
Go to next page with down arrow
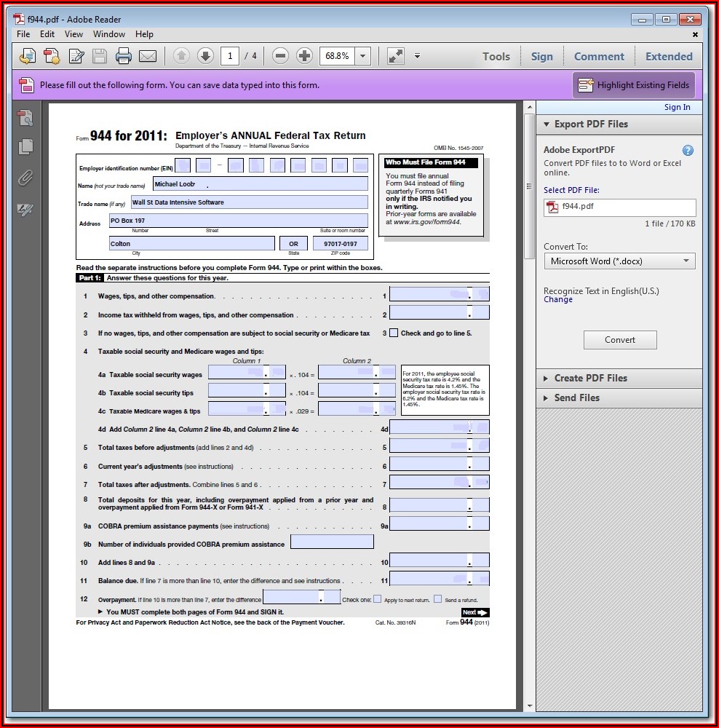205,56
